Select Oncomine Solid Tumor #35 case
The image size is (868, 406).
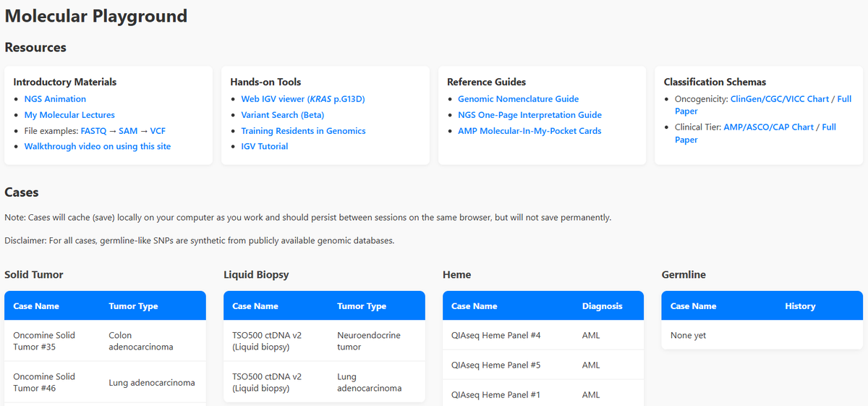pyautogui.click(x=44, y=341)
